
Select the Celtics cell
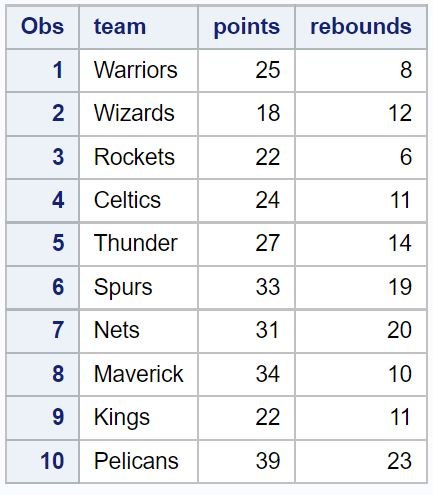(x=138, y=200)
